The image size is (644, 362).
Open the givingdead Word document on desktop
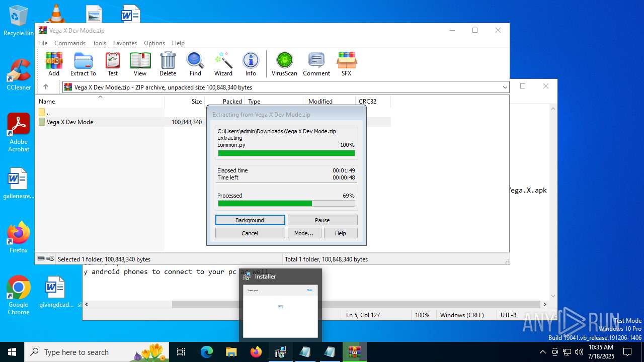56,292
